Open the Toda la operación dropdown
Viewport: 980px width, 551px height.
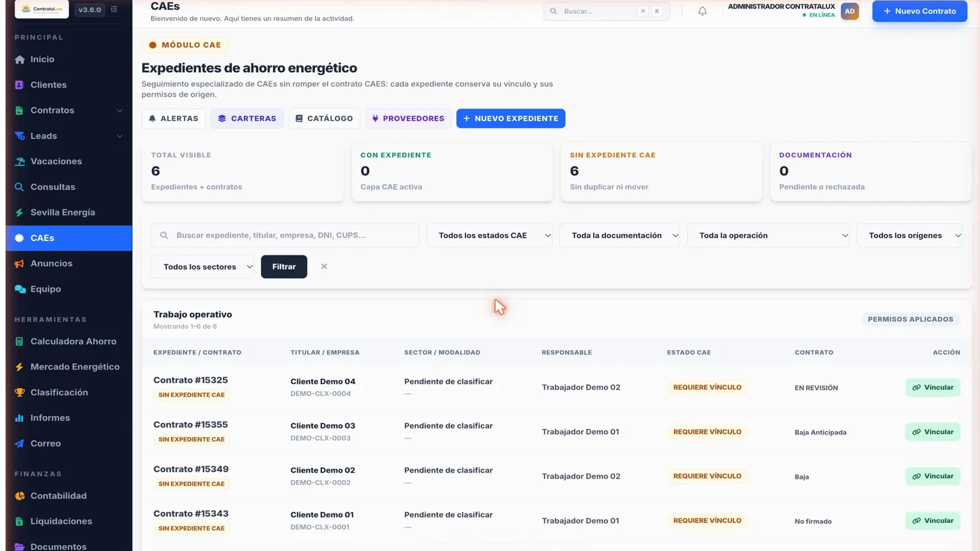click(768, 236)
